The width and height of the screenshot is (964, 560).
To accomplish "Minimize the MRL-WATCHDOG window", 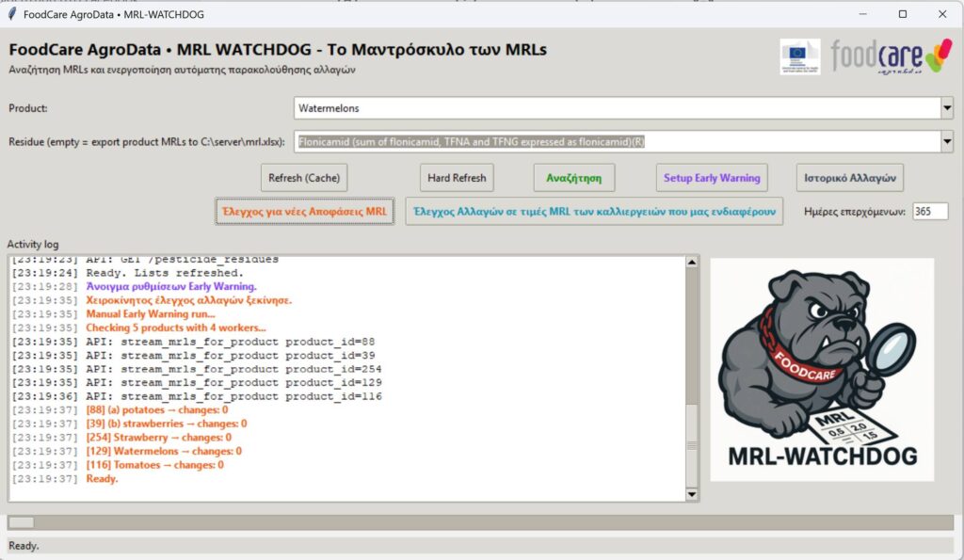I will tap(862, 14).
